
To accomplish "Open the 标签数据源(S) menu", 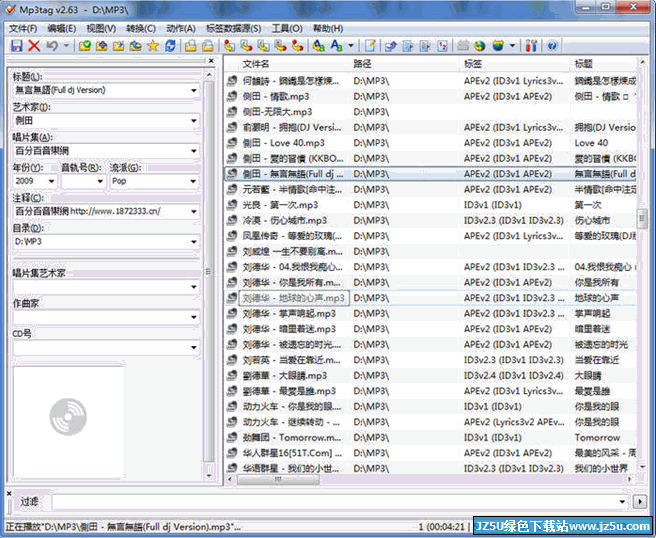I will coord(233,28).
